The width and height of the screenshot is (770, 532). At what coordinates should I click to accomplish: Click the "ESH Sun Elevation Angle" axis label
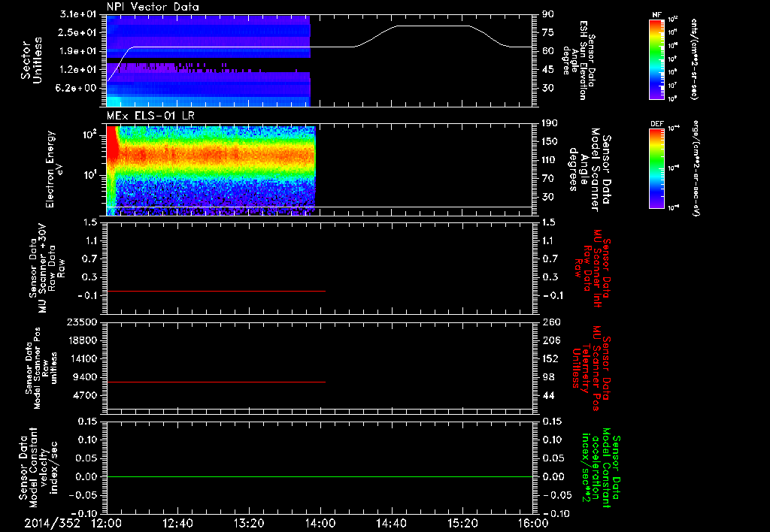pos(580,60)
